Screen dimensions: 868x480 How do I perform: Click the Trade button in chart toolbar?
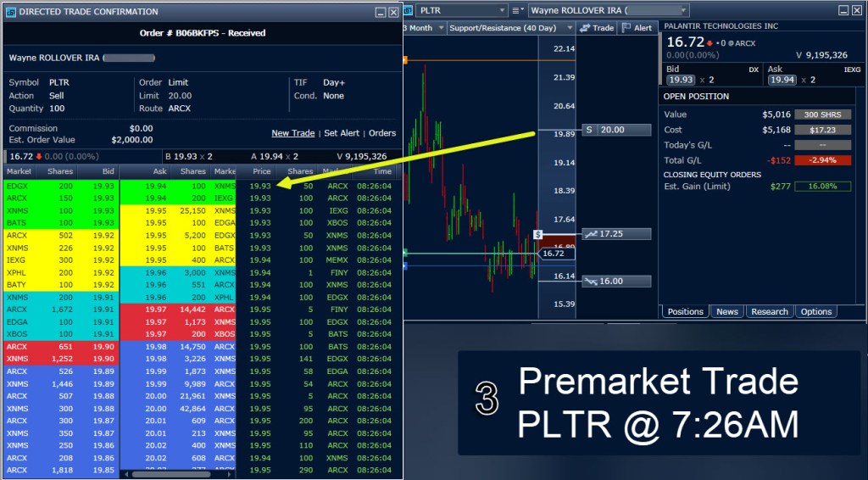coord(598,28)
